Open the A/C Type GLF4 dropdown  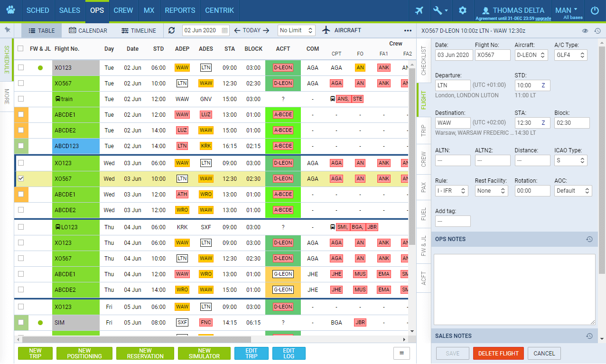(x=570, y=55)
